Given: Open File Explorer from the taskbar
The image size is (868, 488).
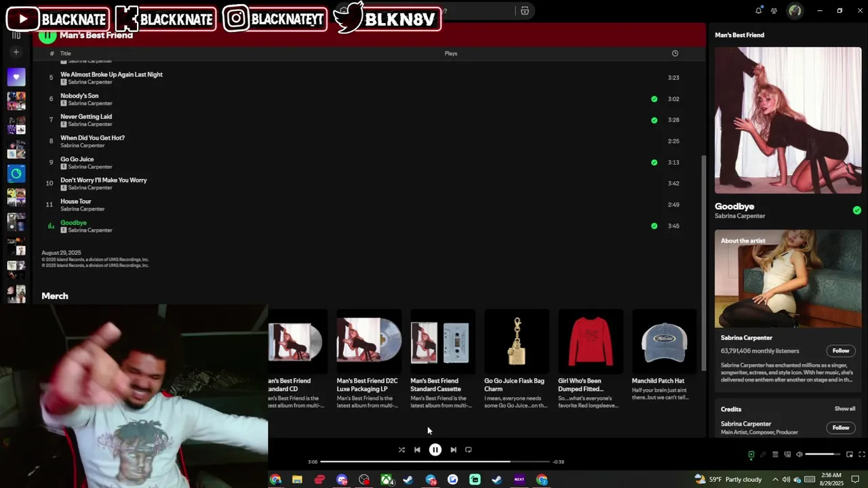Looking at the screenshot, I should pos(297,480).
